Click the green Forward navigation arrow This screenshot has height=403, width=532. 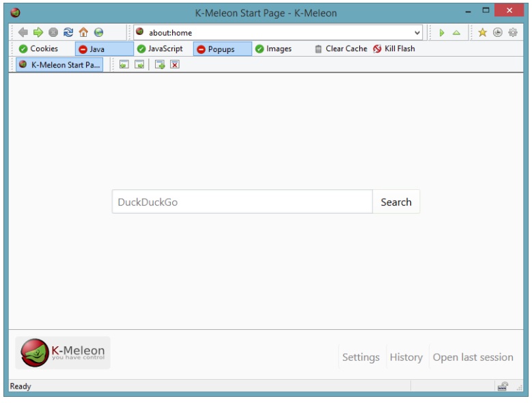click(38, 32)
